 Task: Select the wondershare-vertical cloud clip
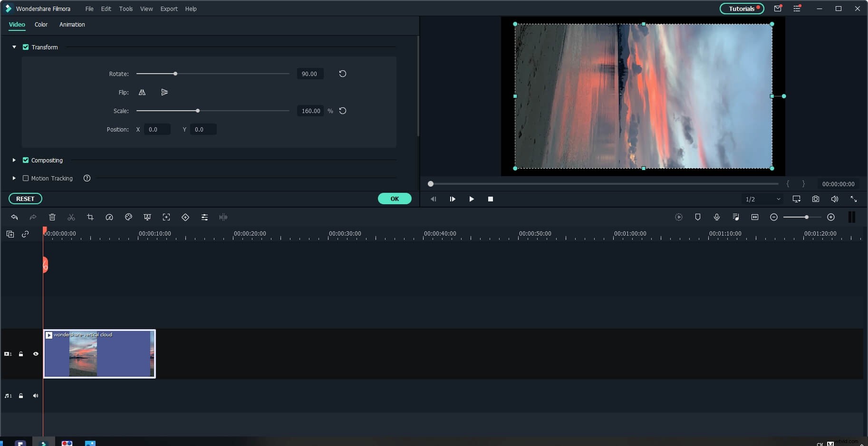pyautogui.click(x=99, y=354)
